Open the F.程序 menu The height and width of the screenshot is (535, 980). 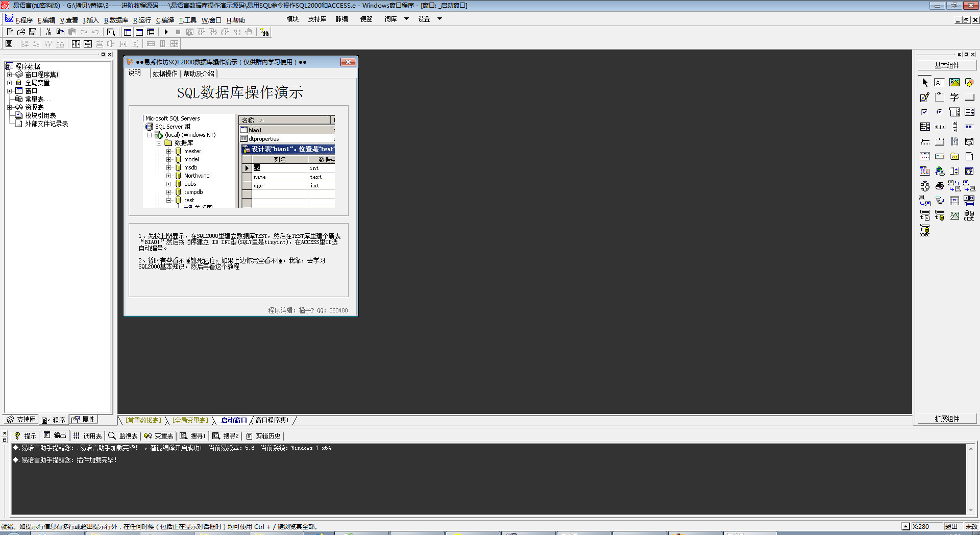tap(23, 20)
